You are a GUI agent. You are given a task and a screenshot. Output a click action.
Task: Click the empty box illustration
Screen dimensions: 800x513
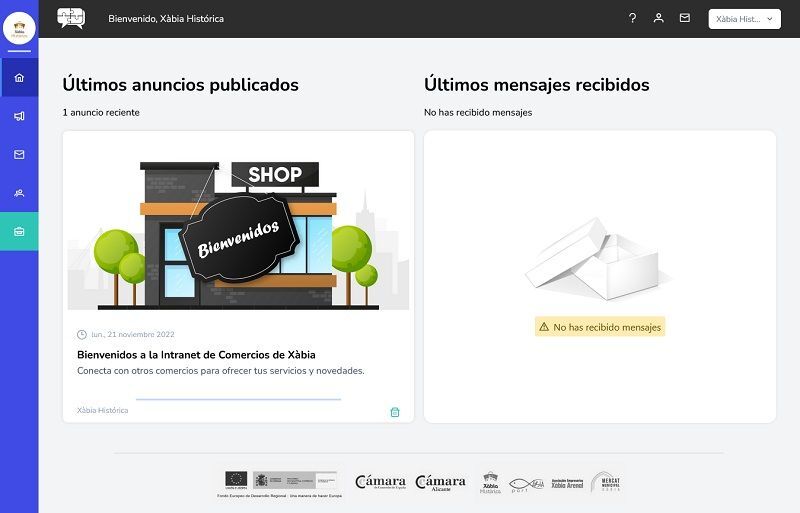(x=598, y=259)
